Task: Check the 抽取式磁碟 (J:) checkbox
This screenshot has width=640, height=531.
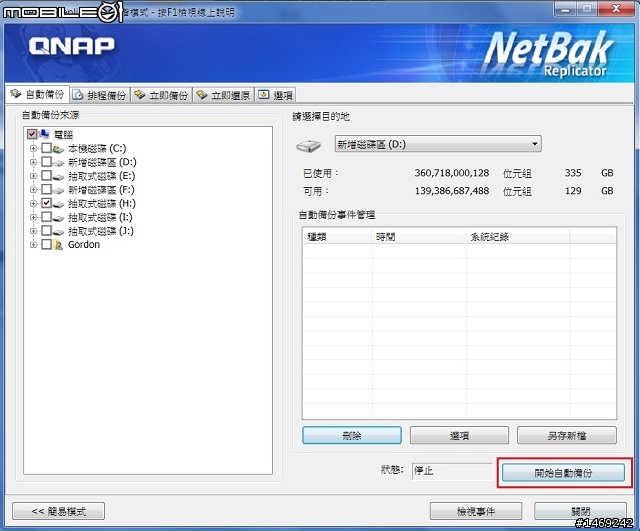Action: point(47,231)
